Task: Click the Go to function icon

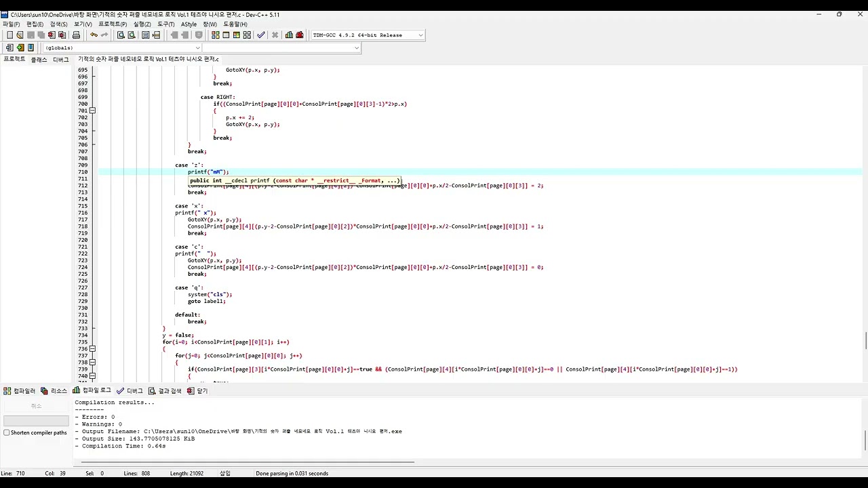Action: click(145, 35)
